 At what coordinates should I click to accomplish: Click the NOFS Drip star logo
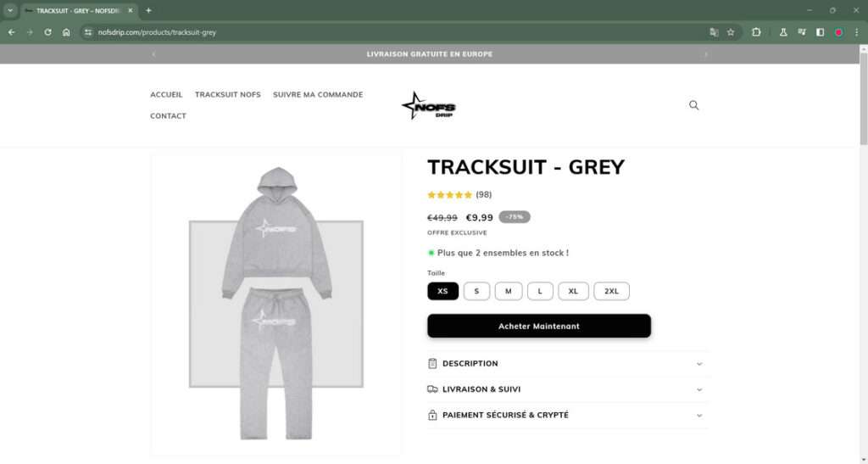[x=429, y=106]
